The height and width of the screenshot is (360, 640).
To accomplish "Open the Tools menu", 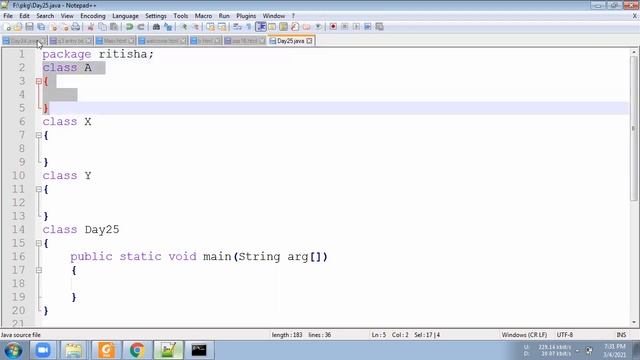I will tap(180, 16).
